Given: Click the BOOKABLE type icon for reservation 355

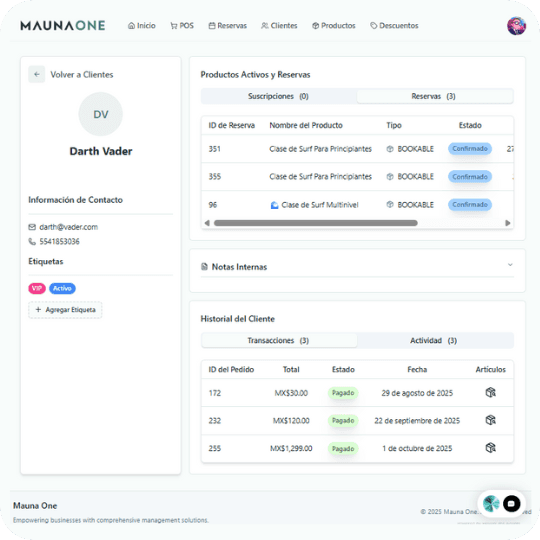Looking at the screenshot, I should click(390, 177).
